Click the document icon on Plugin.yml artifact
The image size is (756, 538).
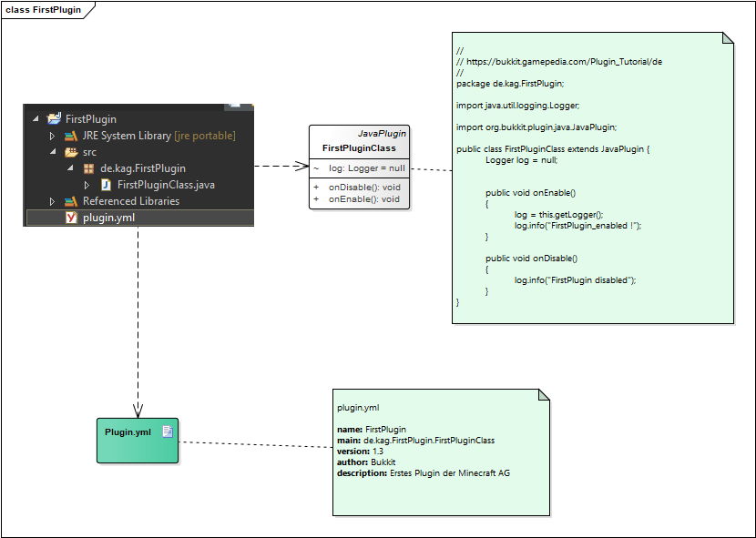(x=167, y=431)
